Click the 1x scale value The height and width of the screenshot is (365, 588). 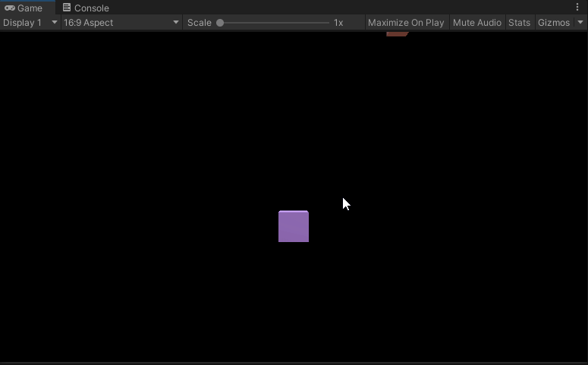(x=338, y=23)
